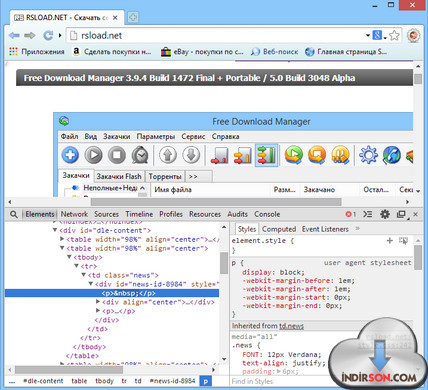The image size is (428, 390).
Task: Open the eBay bookmark
Action: coord(202,52)
